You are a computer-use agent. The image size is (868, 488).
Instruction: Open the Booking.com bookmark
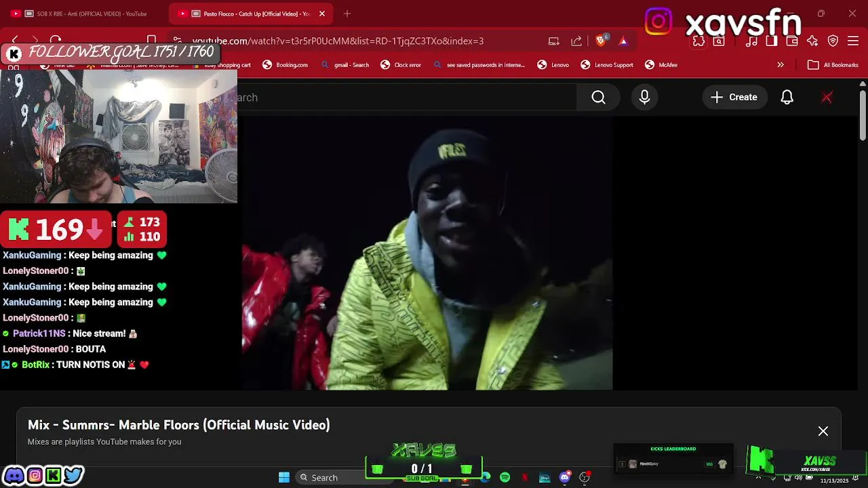click(285, 65)
